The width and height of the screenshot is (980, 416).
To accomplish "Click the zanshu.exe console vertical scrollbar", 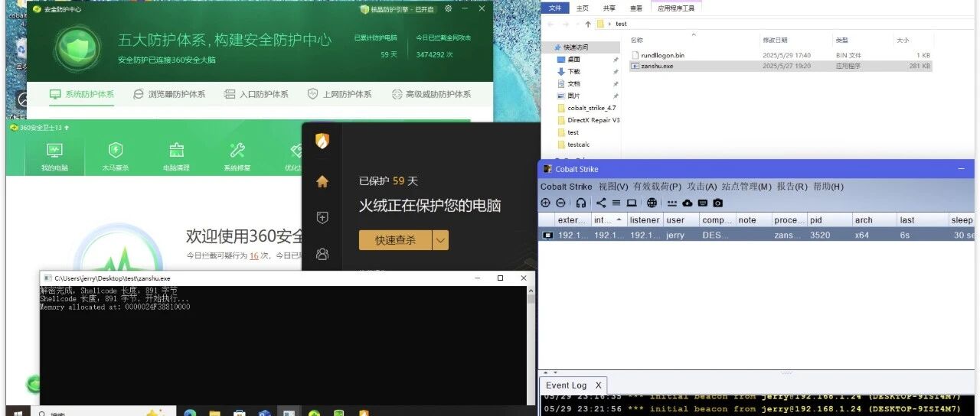I will click(530, 346).
